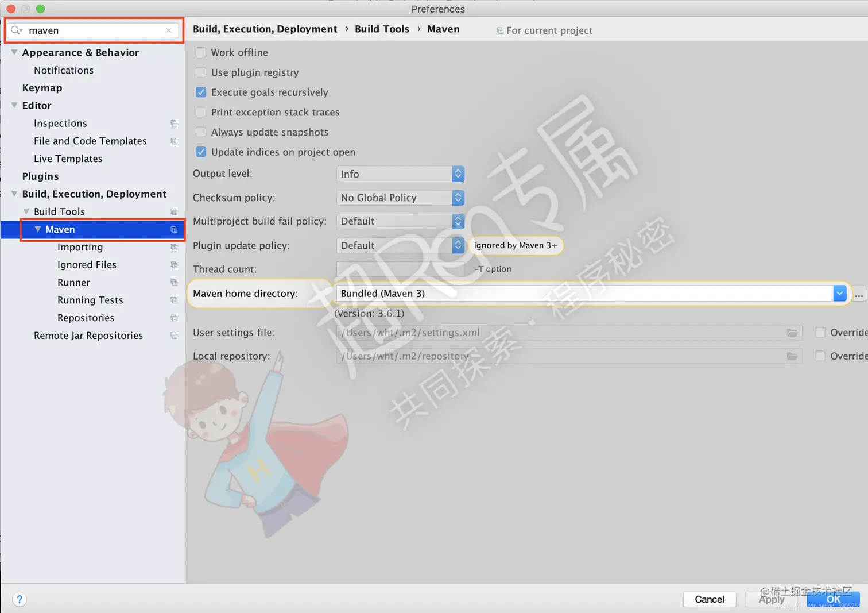Open the help question mark
Screen dimensions: 868x613
(20, 599)
